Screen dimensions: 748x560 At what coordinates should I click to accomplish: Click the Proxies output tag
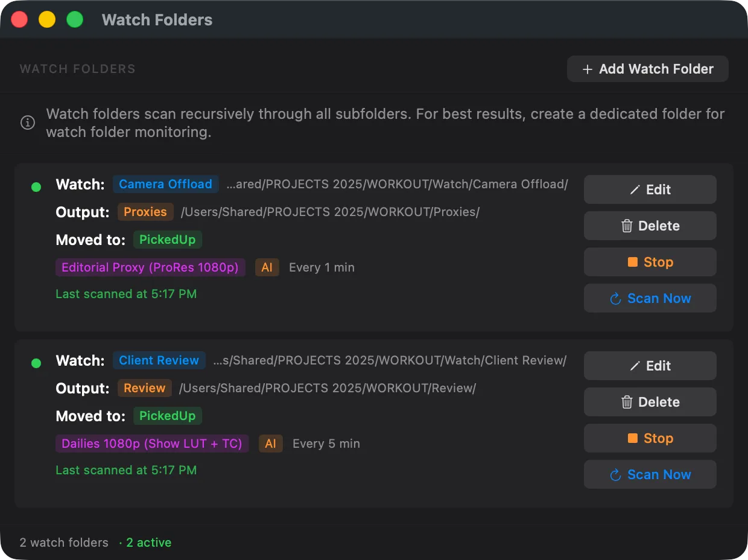145,212
